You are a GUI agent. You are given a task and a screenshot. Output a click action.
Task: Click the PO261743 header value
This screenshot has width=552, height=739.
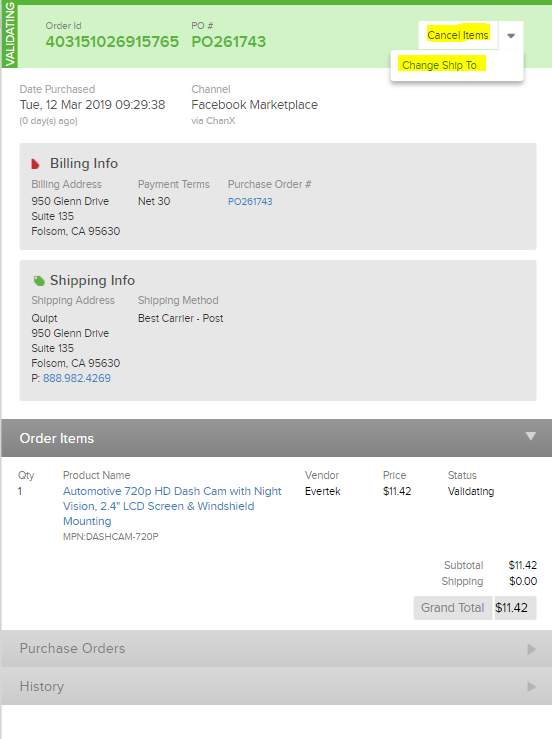tap(229, 42)
